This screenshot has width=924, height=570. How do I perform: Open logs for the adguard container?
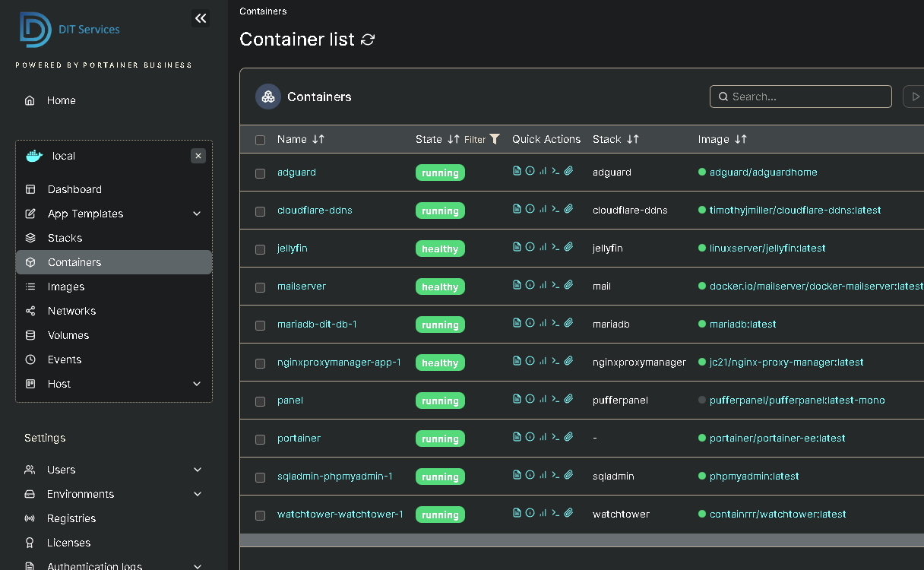517,171
